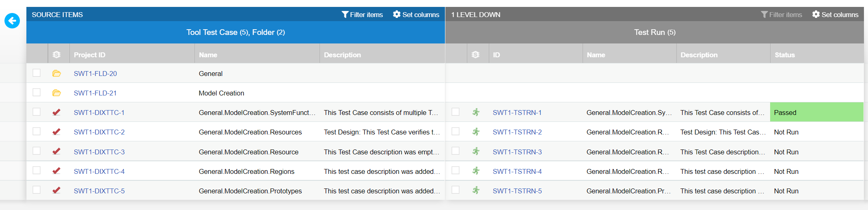This screenshot has width=868, height=210.
Task: Click description 'Test Design: This Test Case verifies'
Action: coord(382,132)
